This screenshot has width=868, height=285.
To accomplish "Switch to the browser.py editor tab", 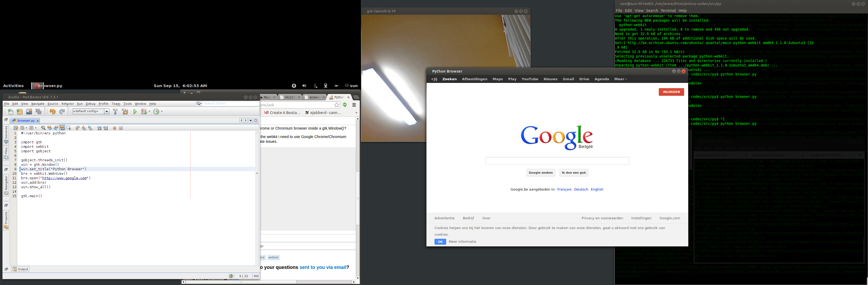I will 26,120.
